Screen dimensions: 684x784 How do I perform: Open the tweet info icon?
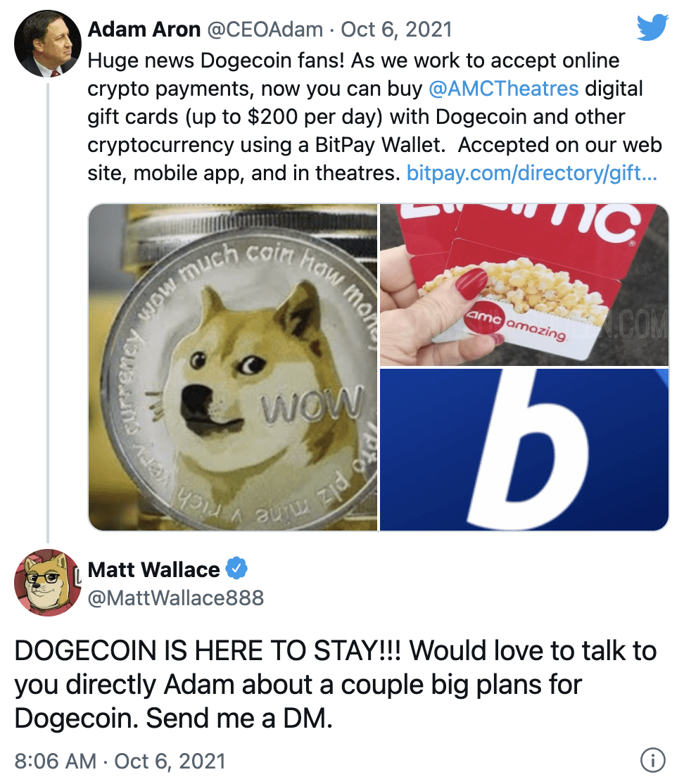tap(652, 760)
